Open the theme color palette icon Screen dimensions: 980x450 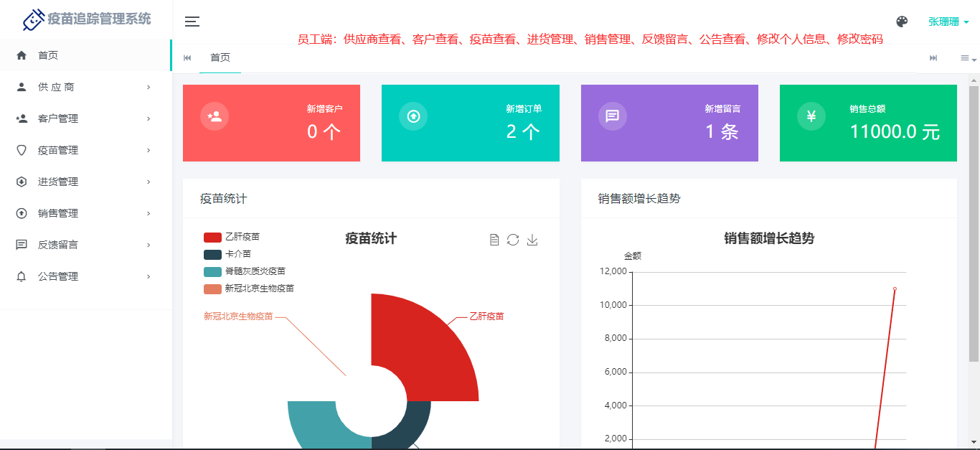902,22
